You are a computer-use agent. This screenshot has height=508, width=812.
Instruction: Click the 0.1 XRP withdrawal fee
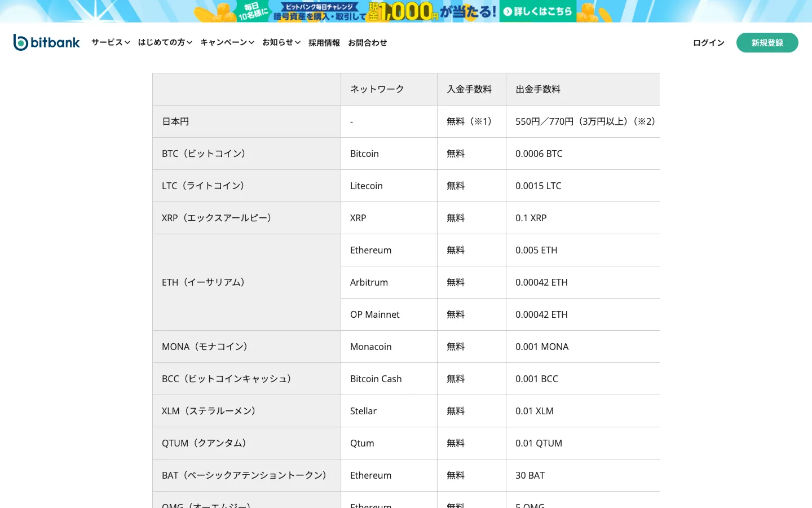(x=583, y=218)
